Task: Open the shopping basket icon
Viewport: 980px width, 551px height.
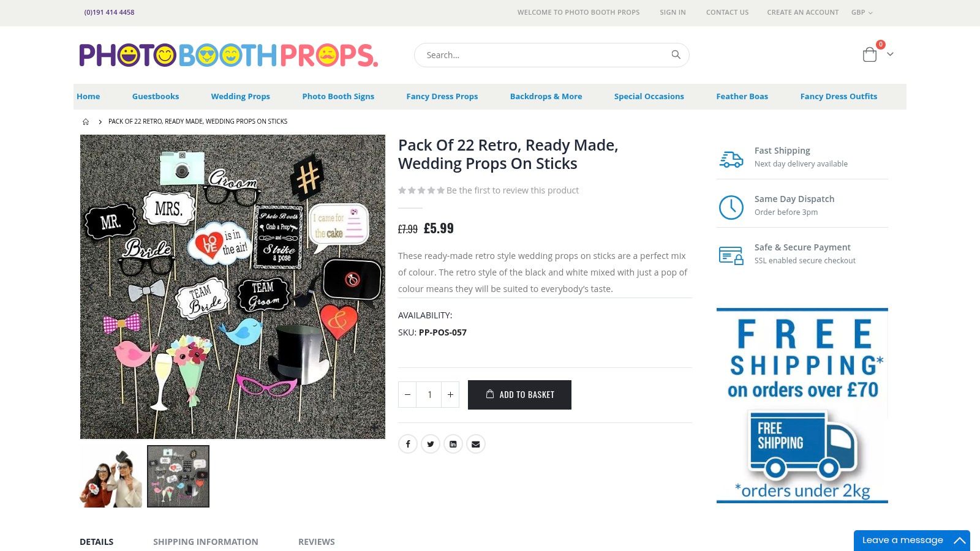Action: click(870, 54)
